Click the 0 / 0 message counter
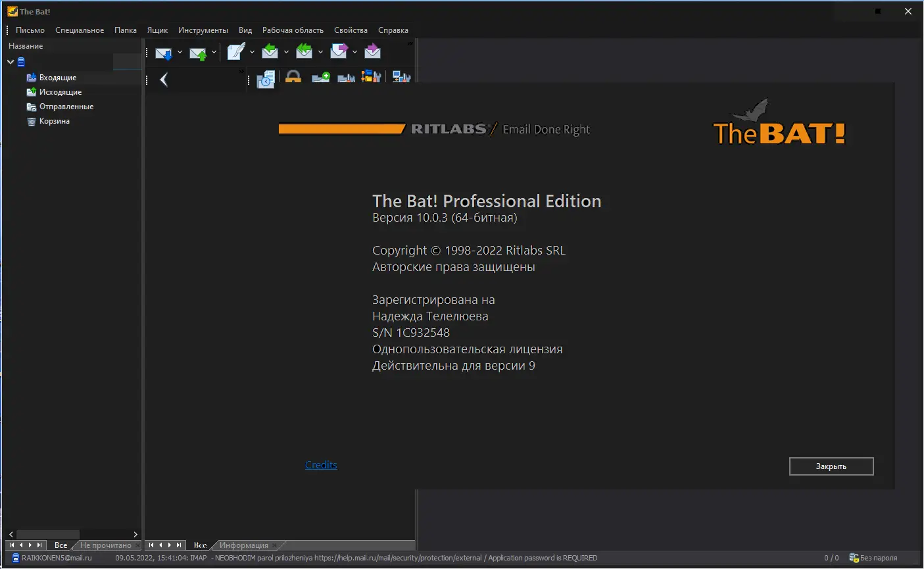Viewport: 924px width, 569px height. coord(831,558)
